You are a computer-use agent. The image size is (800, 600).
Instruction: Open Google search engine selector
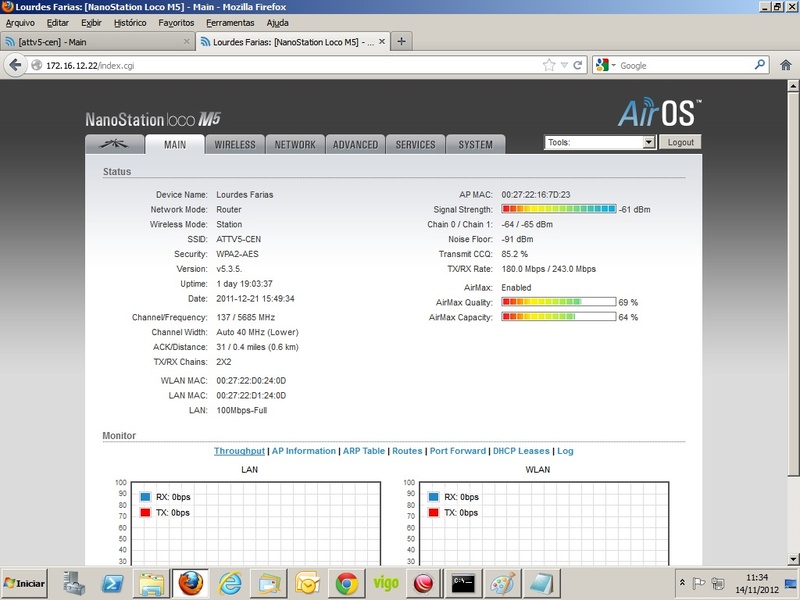(606, 65)
